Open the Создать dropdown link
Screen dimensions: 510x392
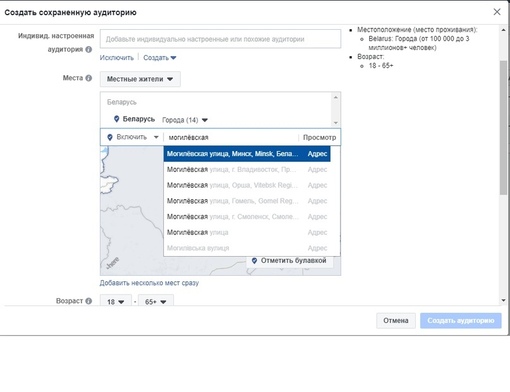(159, 58)
